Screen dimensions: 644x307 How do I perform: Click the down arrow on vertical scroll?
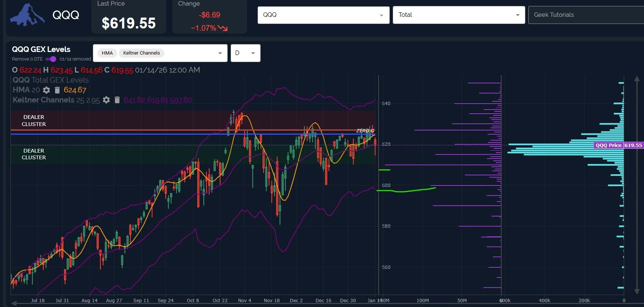click(637, 291)
